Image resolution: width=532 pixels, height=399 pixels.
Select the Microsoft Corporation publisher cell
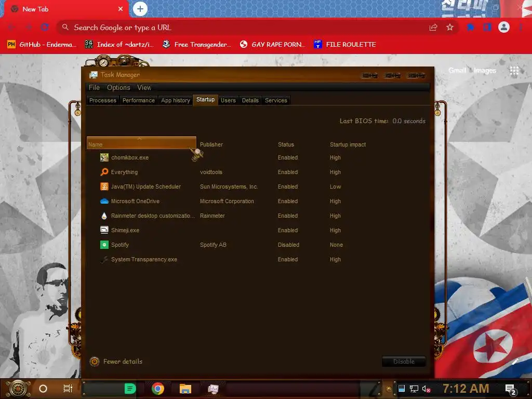(227, 201)
